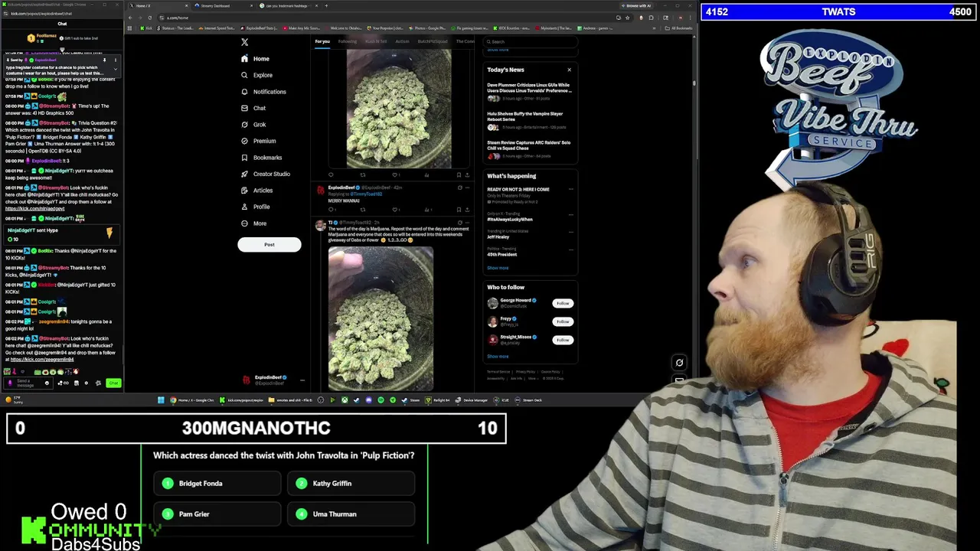Open Steam Review ARC Raiders news story
Screen dimensions: 980x551
pos(530,148)
